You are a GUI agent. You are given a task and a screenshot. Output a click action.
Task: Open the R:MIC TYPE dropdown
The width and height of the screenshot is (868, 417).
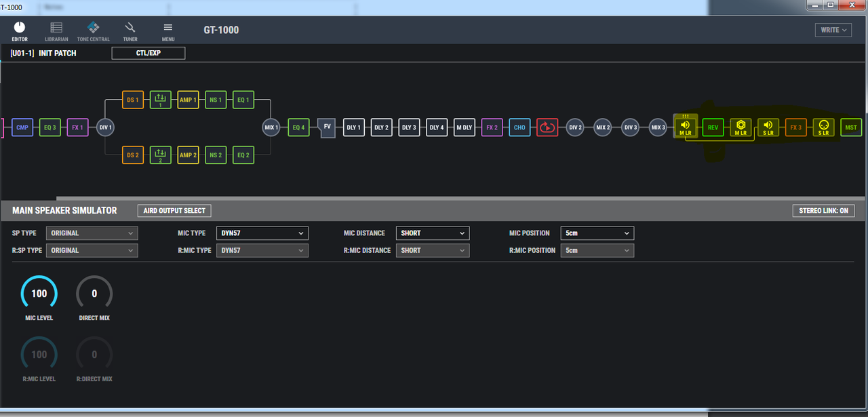pyautogui.click(x=262, y=251)
